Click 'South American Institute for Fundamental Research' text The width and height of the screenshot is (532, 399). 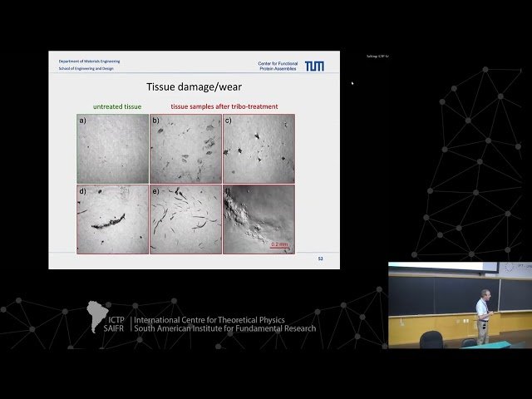(224, 328)
